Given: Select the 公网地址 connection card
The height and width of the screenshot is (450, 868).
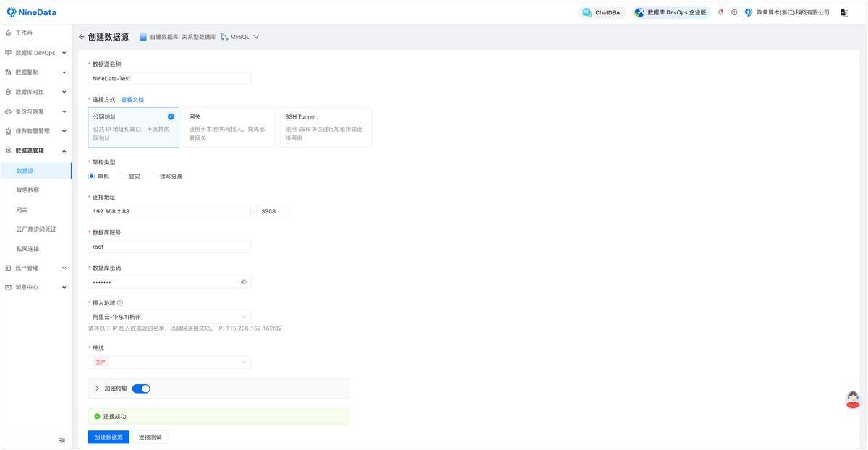Looking at the screenshot, I should tap(134, 127).
